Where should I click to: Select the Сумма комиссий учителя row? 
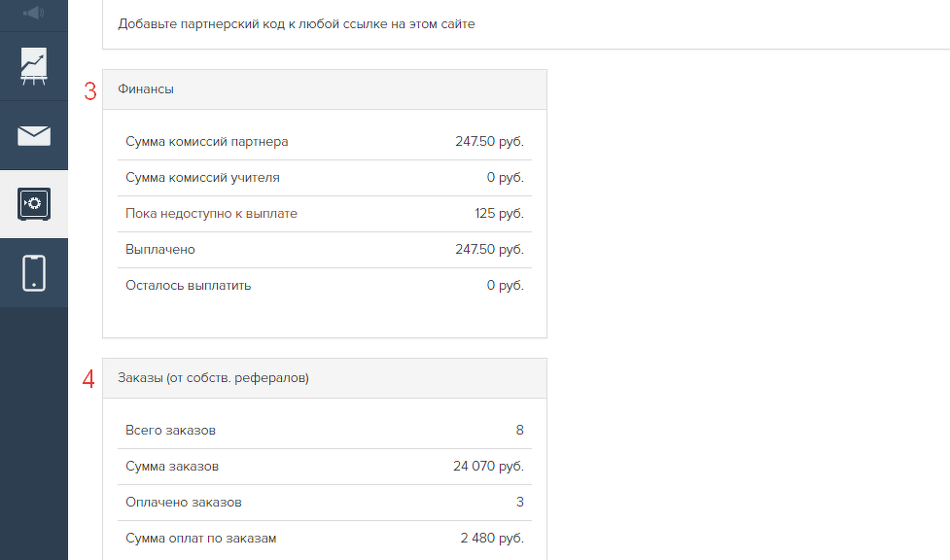pyautogui.click(x=325, y=178)
